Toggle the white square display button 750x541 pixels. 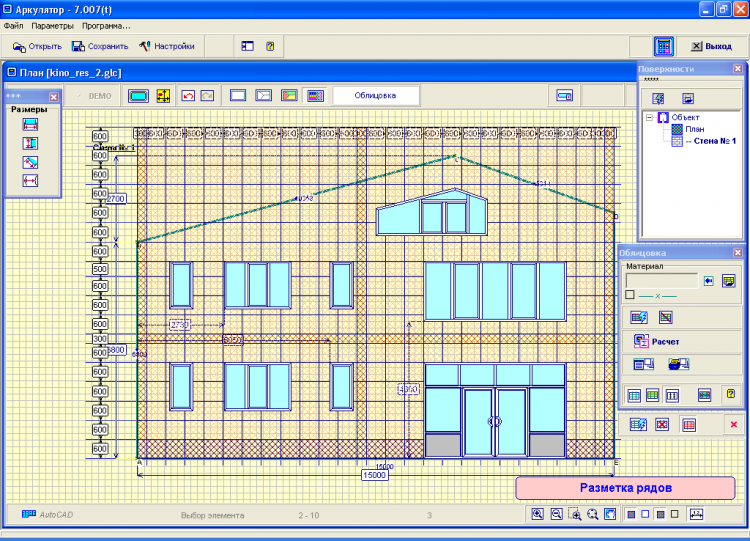click(645, 514)
